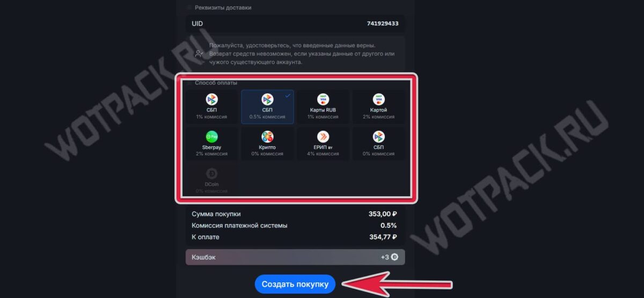Viewport: 644px width, 298px height.
Task: Click the UID field showing 741929433
Action: pyautogui.click(x=295, y=24)
